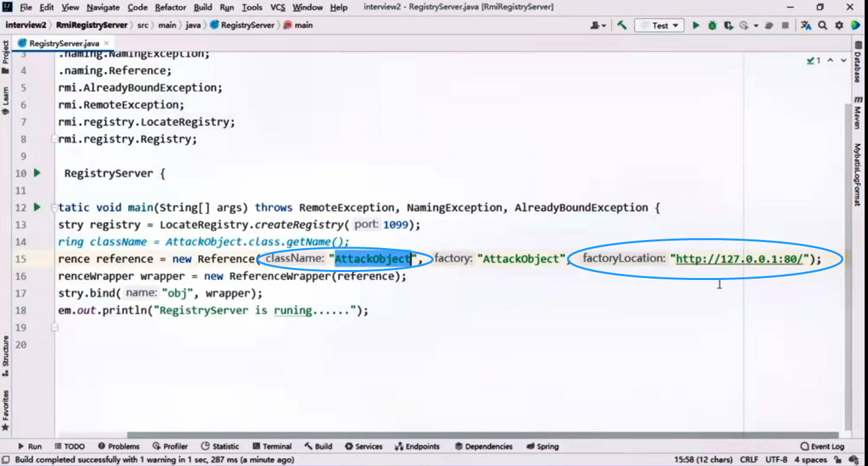This screenshot has height=466, width=868.
Task: Open the Endpoints tool window
Action: pos(418,447)
